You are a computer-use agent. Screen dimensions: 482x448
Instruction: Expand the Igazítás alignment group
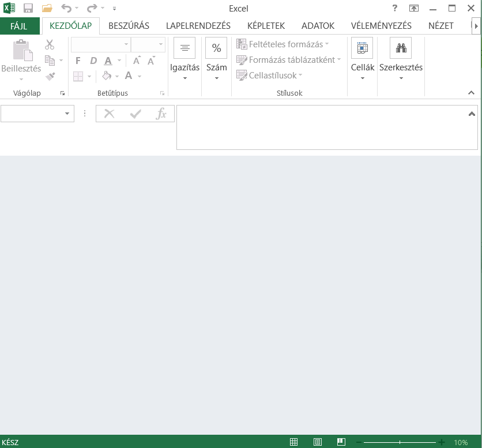coord(184,59)
